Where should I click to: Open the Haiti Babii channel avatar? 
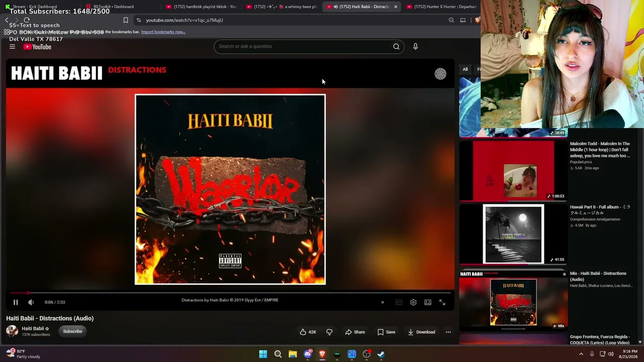(x=12, y=331)
